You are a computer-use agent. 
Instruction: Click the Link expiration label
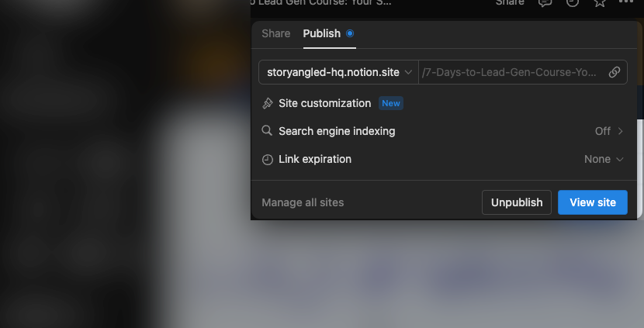(315, 159)
